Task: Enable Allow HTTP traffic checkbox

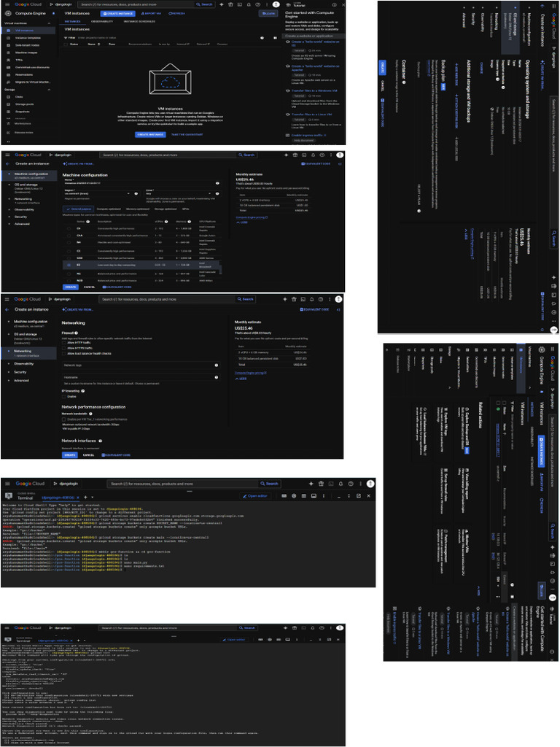Action: point(64,343)
